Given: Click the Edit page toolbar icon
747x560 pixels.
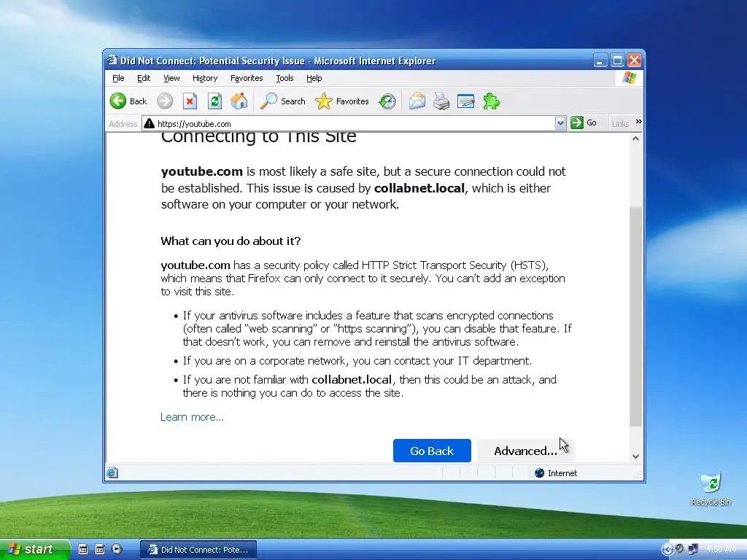Looking at the screenshot, I should point(465,101).
